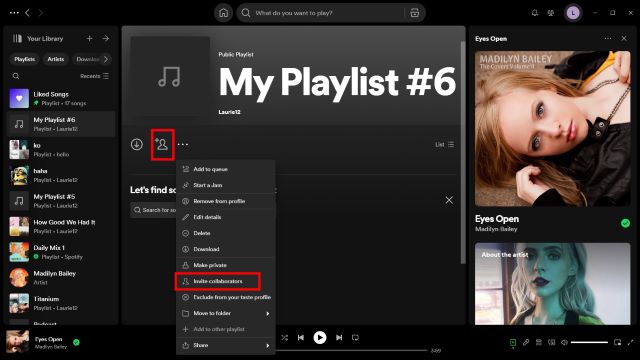The width and height of the screenshot is (640, 360).
Task: Download playlist with circled arrow icon
Action: pos(137,144)
